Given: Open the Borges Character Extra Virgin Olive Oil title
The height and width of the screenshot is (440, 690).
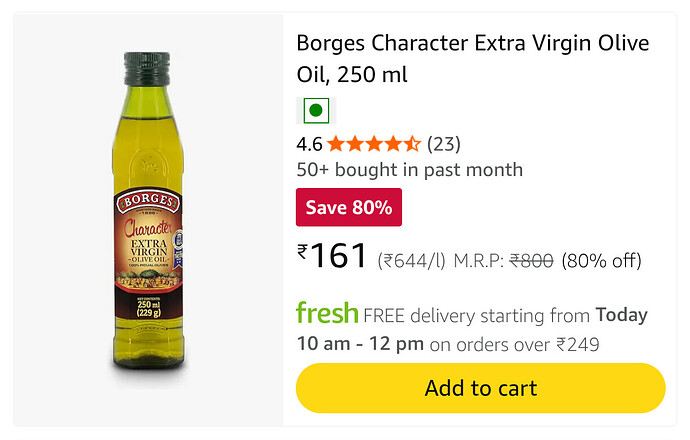Looking at the screenshot, I should coord(472,59).
